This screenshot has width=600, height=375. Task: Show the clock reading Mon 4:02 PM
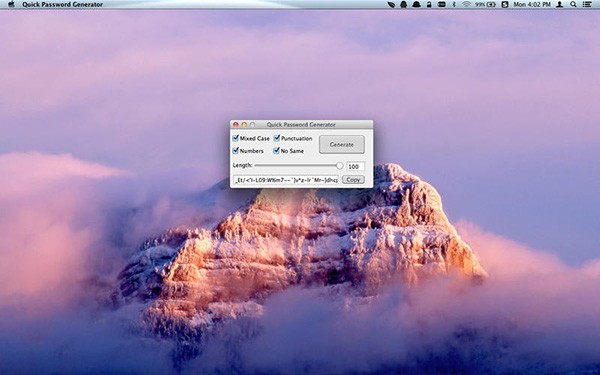click(532, 5)
